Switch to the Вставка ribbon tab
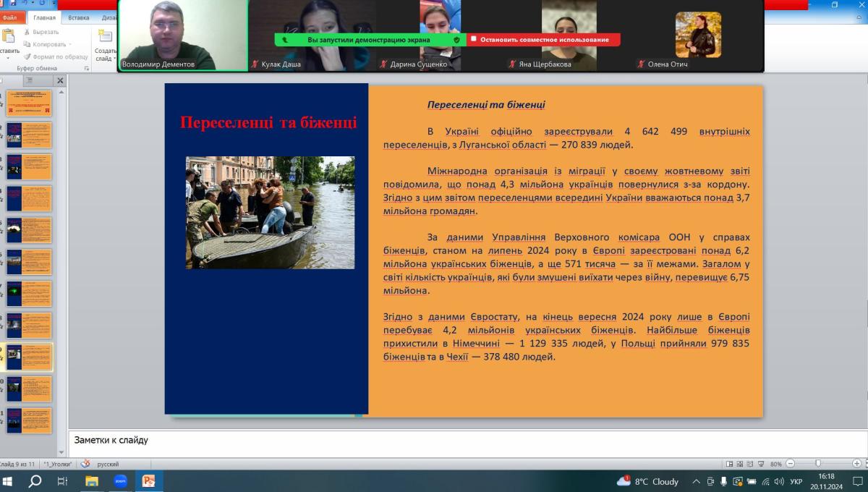This screenshot has height=492, width=868. 78,17
